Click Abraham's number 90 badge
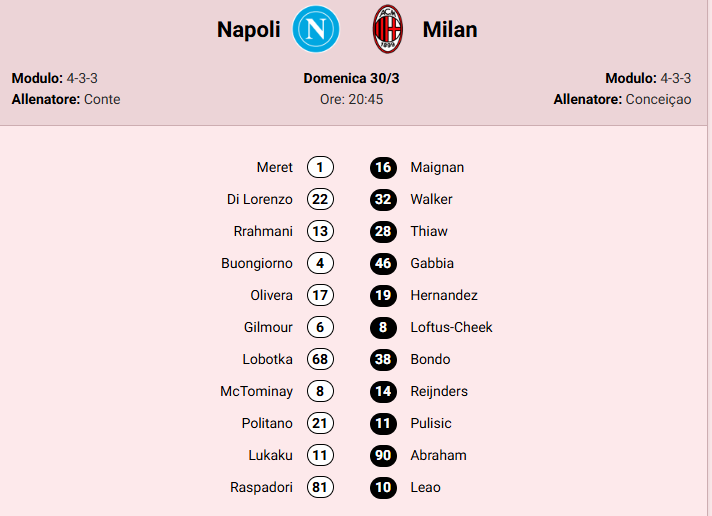712x516 pixels. pyautogui.click(x=383, y=455)
